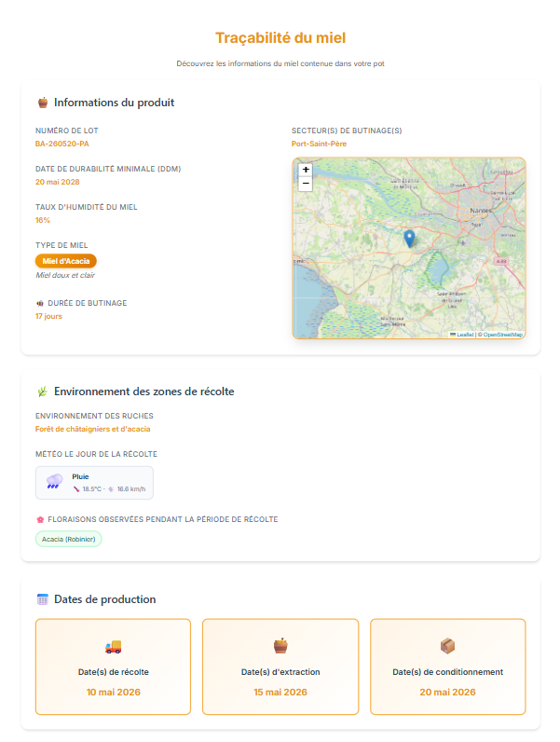
Task: Zoom in on the map
Action: coord(306,170)
